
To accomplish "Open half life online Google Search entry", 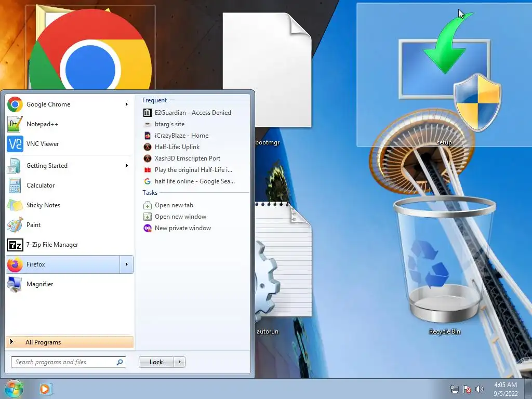I will point(196,181).
